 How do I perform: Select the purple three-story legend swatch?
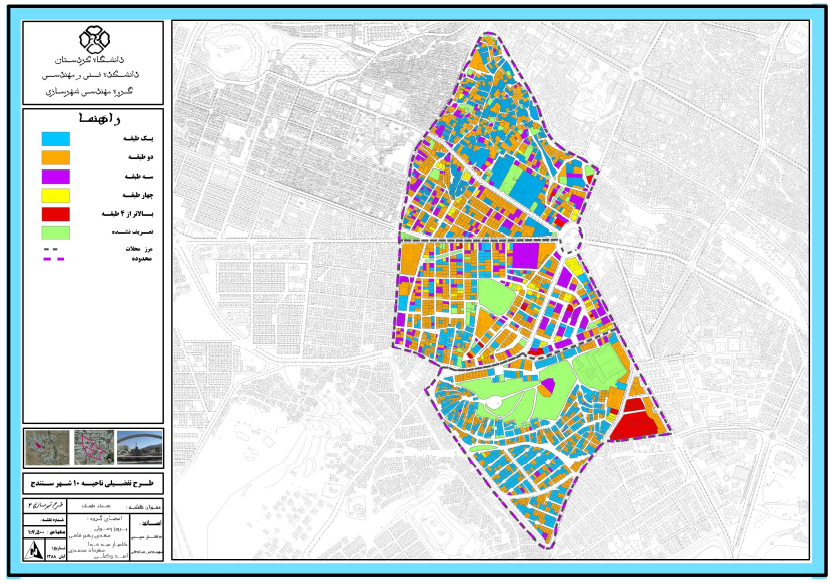click(x=54, y=176)
